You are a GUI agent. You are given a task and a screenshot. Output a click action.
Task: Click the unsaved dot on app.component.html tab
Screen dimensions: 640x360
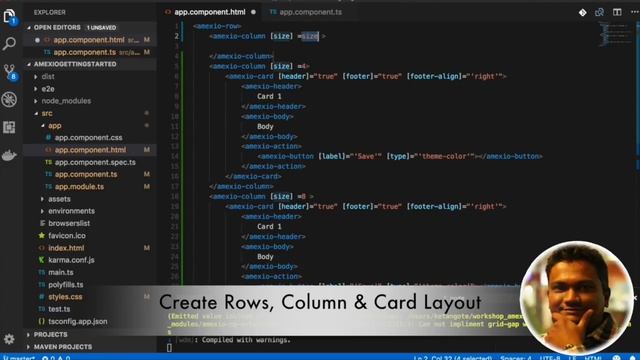point(253,12)
